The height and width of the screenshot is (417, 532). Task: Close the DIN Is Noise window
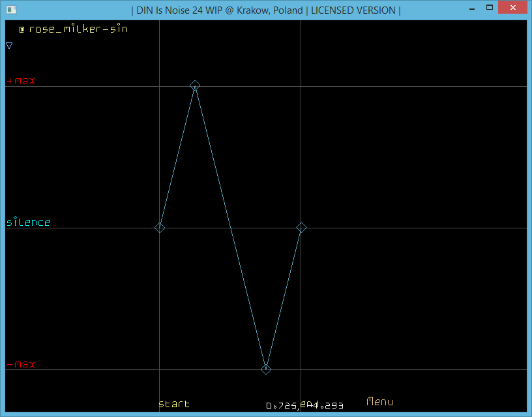coord(513,8)
